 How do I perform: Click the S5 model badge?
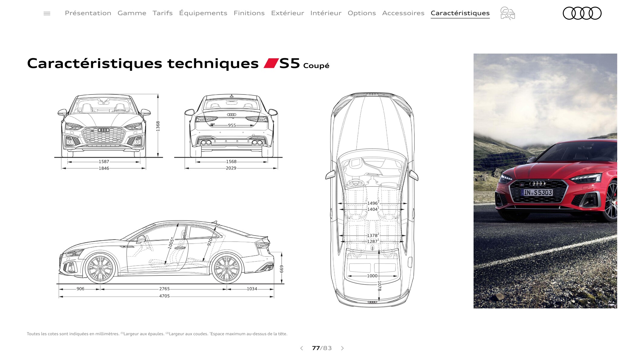282,63
